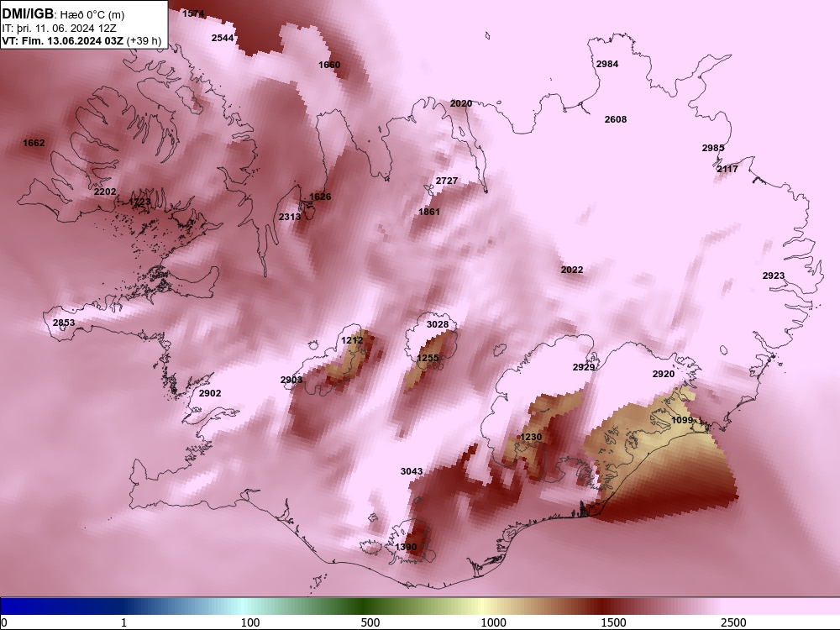Click the map value 2202
This screenshot has height=630, width=840.
[x=105, y=192]
